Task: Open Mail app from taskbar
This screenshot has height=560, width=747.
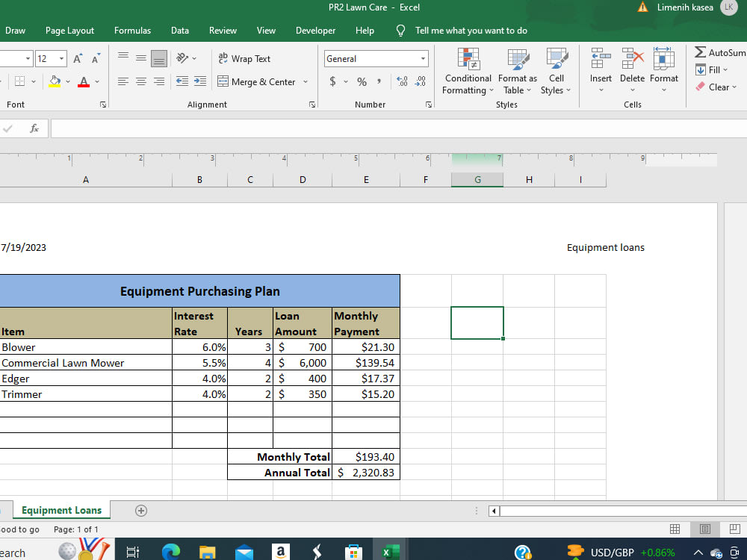Action: pyautogui.click(x=244, y=552)
